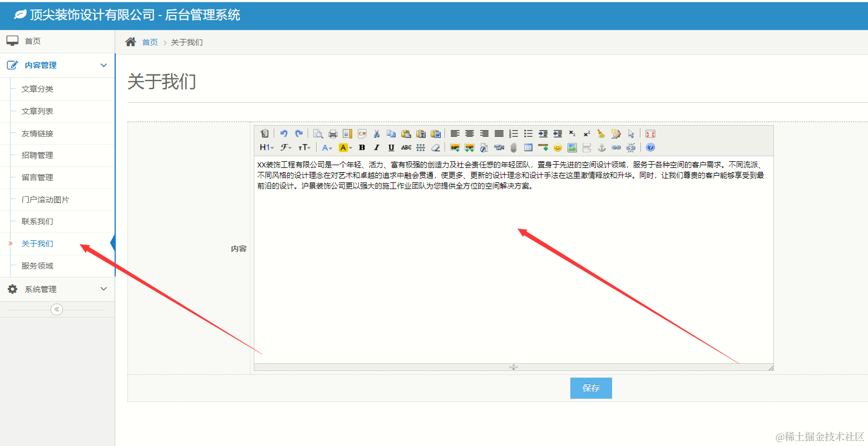
Task: Open the text color picker
Action: [x=327, y=147]
